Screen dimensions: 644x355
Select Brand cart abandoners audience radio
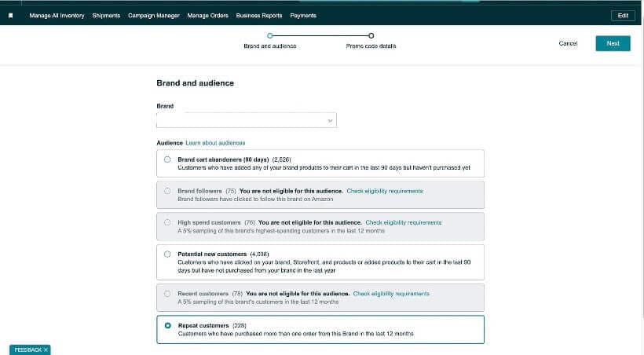pos(167,159)
